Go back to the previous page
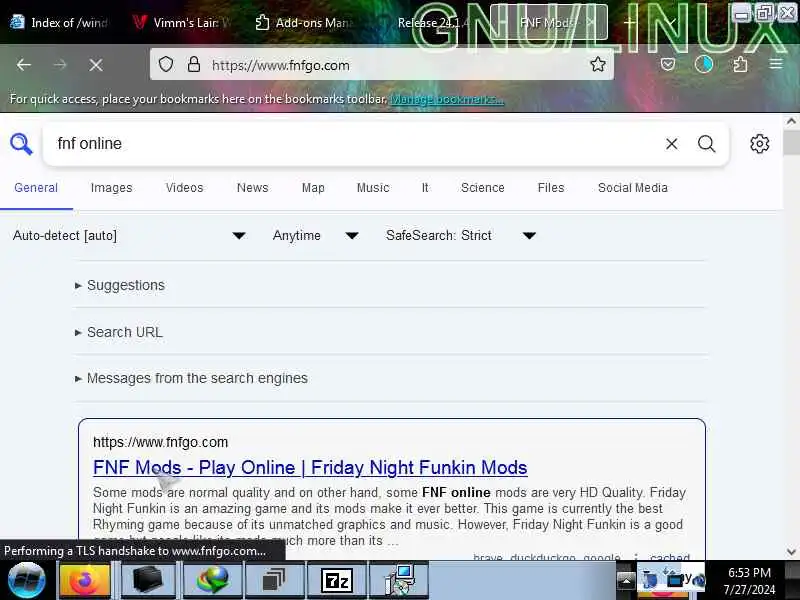 23,65
